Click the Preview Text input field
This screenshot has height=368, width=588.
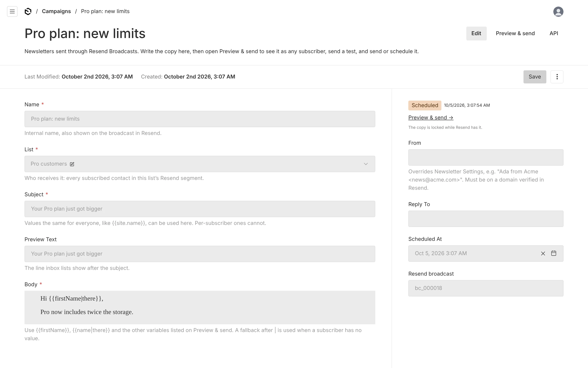click(200, 254)
